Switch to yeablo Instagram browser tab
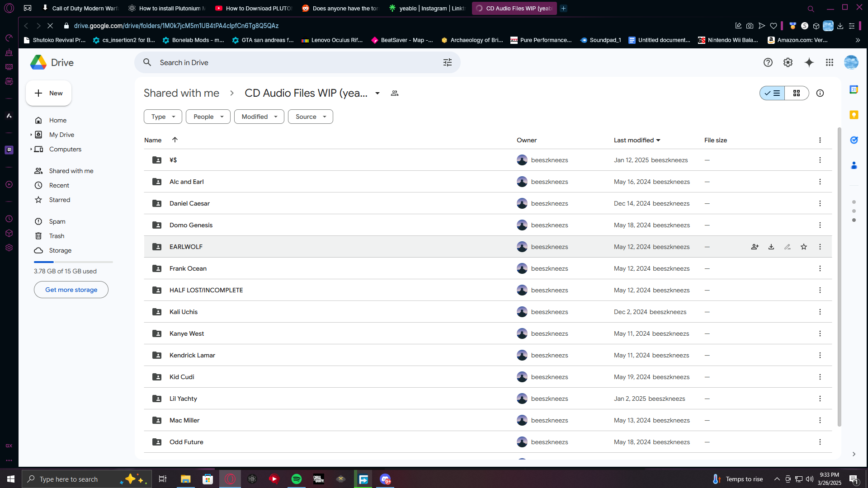The image size is (868, 488). (427, 8)
